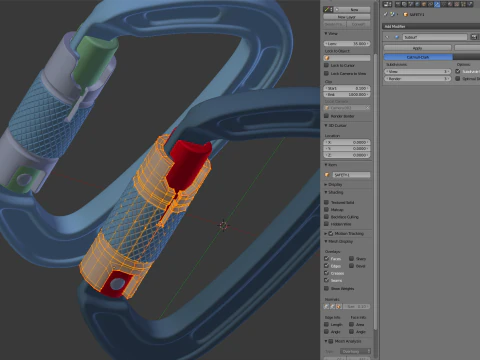
Task: Click the Grease Pencil data-block pencil icon
Action: click(x=328, y=10)
